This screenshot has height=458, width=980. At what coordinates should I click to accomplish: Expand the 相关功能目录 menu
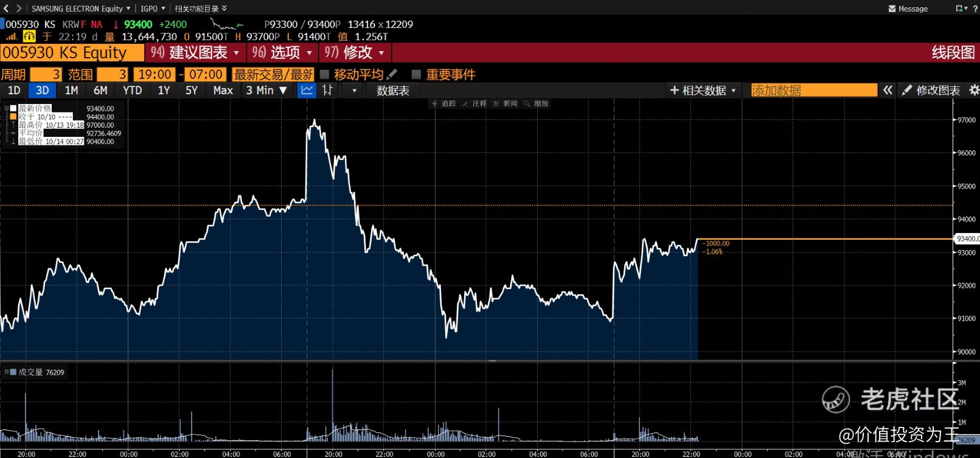click(x=201, y=9)
